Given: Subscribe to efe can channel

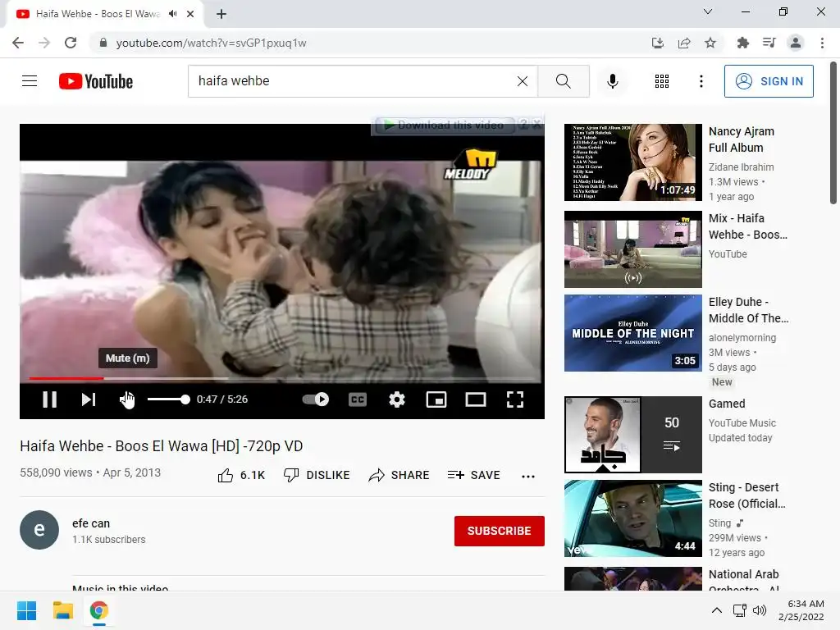Looking at the screenshot, I should tap(500, 531).
